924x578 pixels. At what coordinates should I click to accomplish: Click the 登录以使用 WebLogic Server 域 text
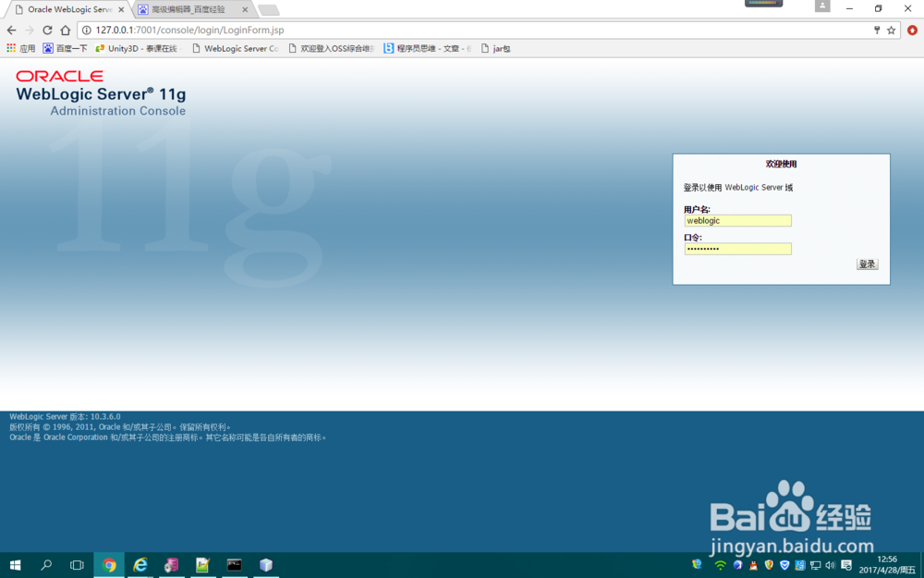click(x=737, y=188)
